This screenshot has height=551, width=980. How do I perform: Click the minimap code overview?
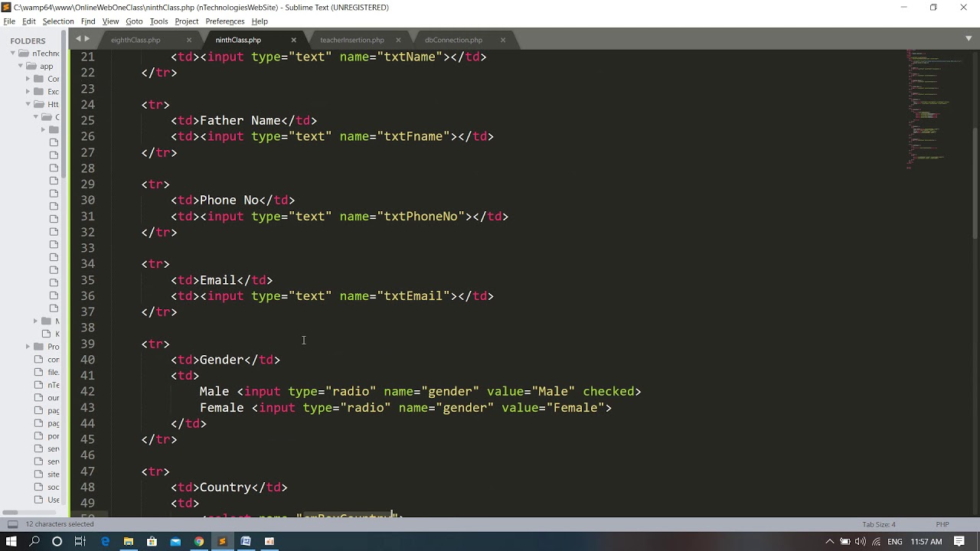[x=934, y=109]
